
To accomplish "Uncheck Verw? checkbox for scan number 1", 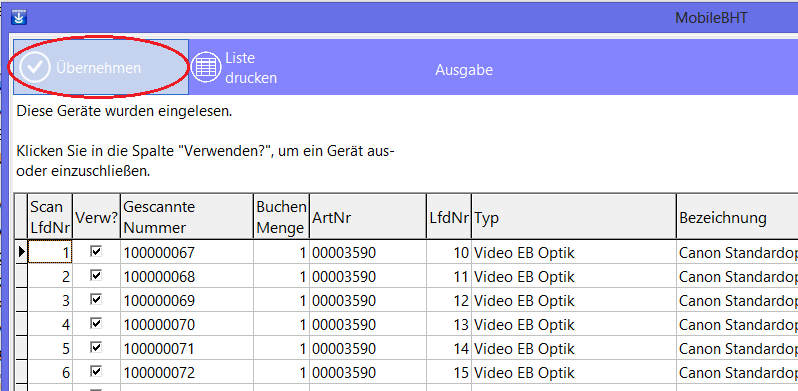I will pos(96,251).
